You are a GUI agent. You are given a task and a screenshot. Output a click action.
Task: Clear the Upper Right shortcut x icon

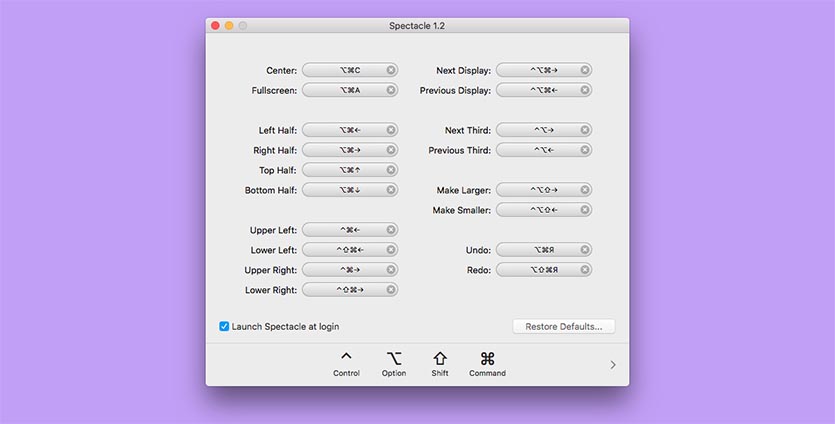click(391, 270)
